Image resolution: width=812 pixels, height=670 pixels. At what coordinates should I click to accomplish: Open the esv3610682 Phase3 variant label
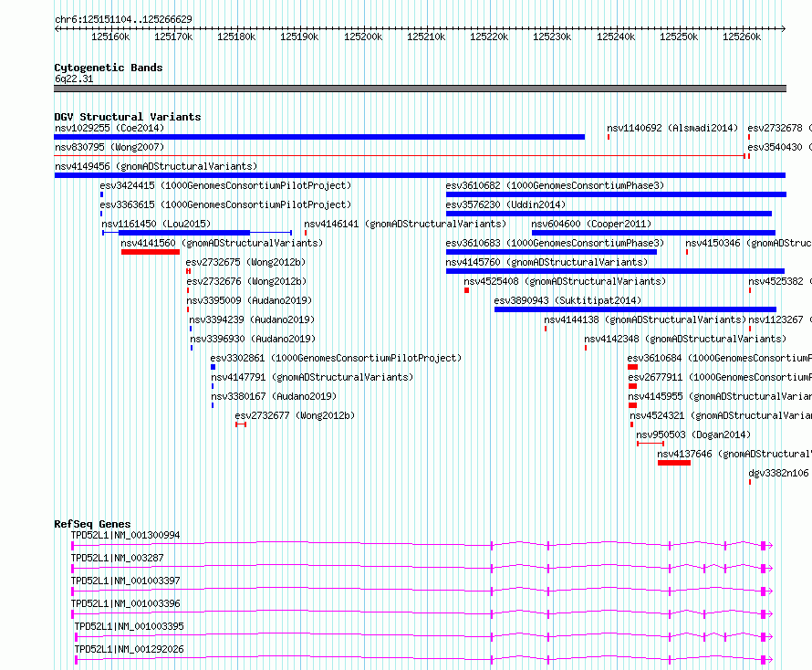tap(555, 185)
